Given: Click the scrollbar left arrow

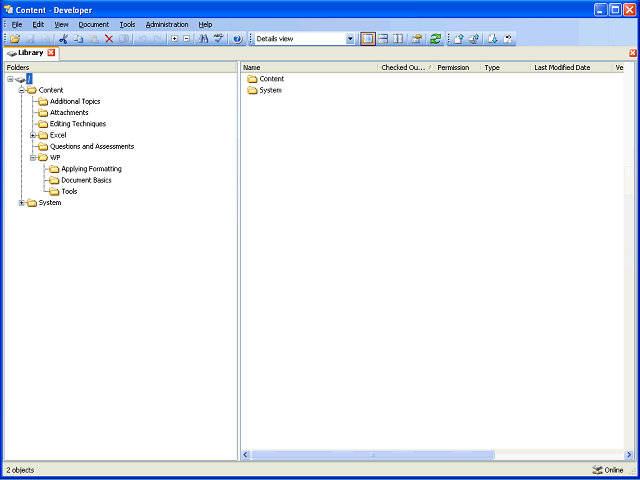Looking at the screenshot, I should [x=246, y=455].
